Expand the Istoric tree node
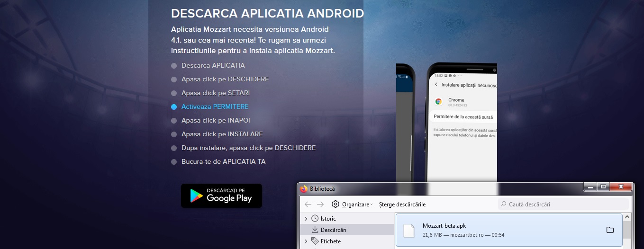 pyautogui.click(x=306, y=218)
